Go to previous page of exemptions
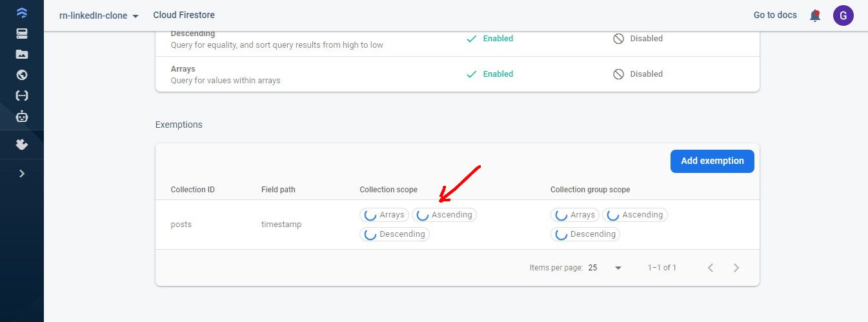This screenshot has width=868, height=322. coord(710,268)
